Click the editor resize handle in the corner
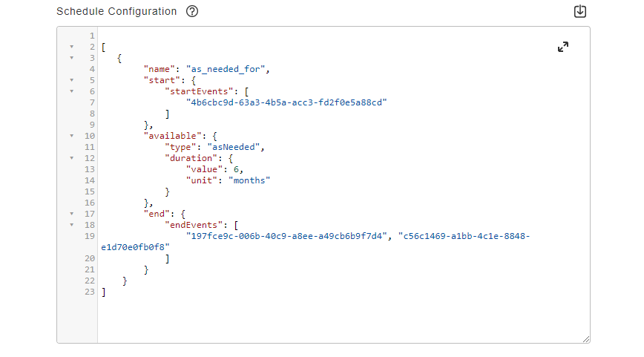Screen dimensions: 644x357 586,338
